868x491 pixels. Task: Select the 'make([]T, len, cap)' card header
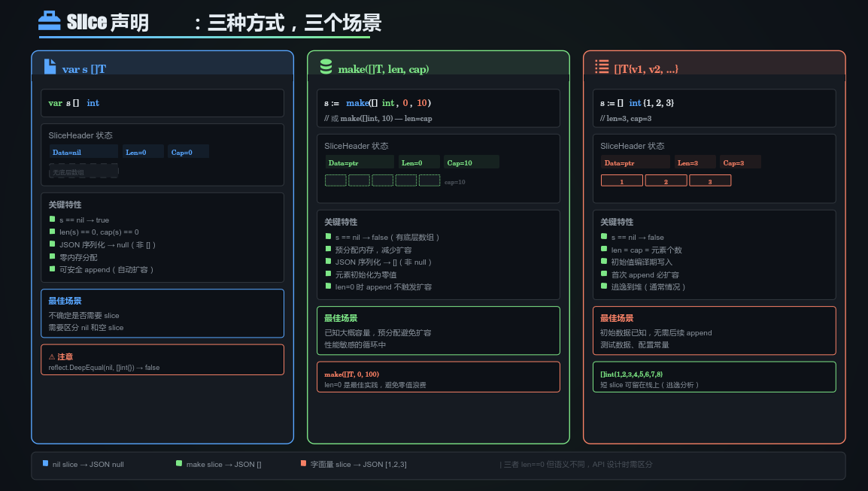click(x=439, y=66)
